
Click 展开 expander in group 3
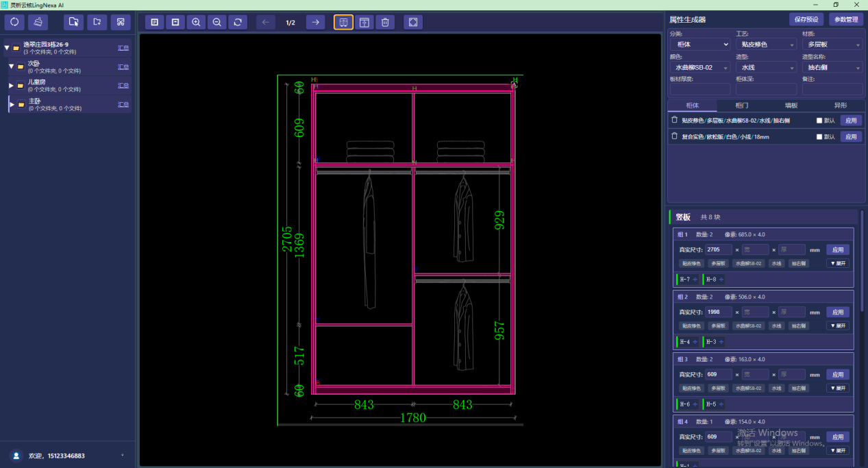click(838, 388)
